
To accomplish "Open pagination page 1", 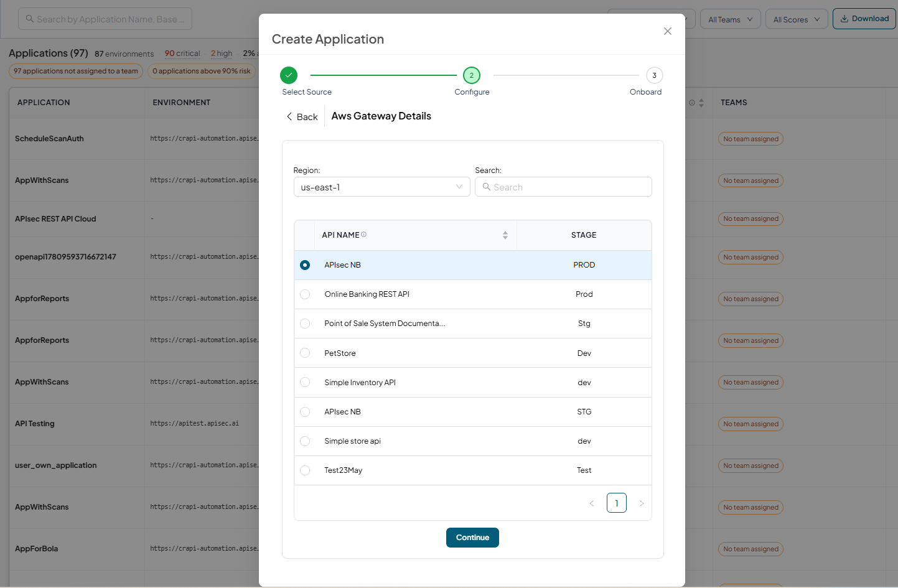I will coord(617,503).
